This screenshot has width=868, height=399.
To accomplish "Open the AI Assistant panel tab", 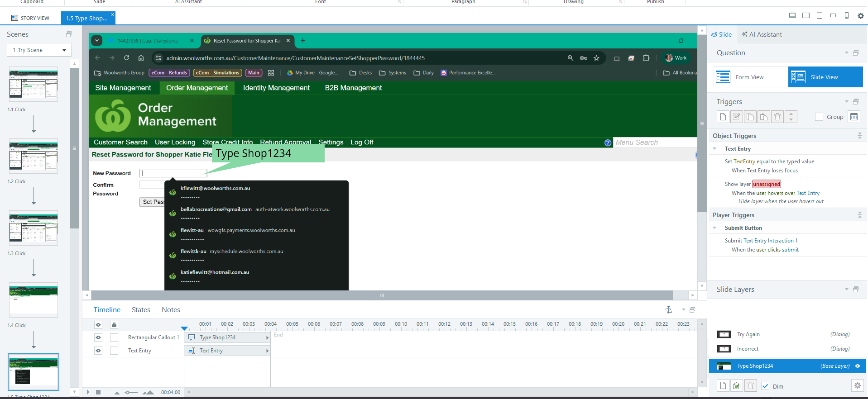I will tap(762, 34).
